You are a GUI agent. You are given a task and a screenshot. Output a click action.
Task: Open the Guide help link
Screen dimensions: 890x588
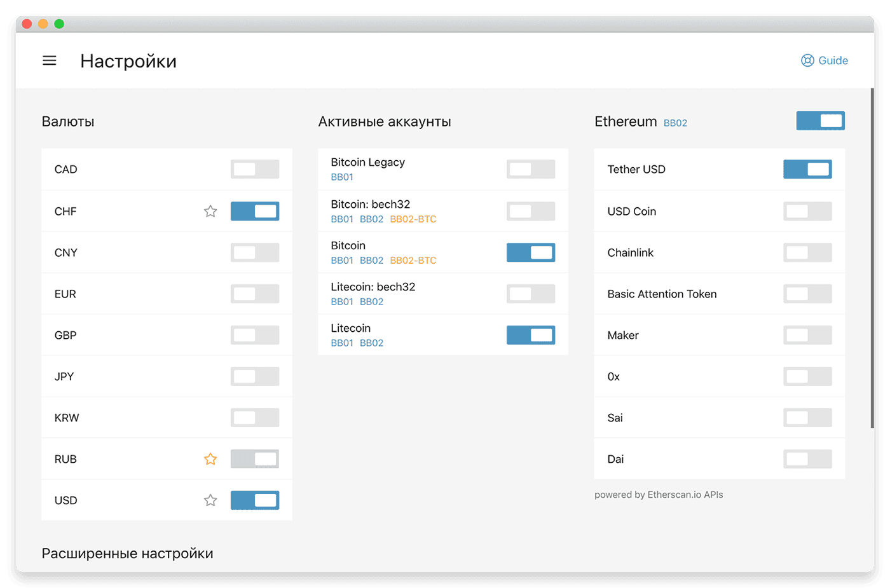coord(825,60)
